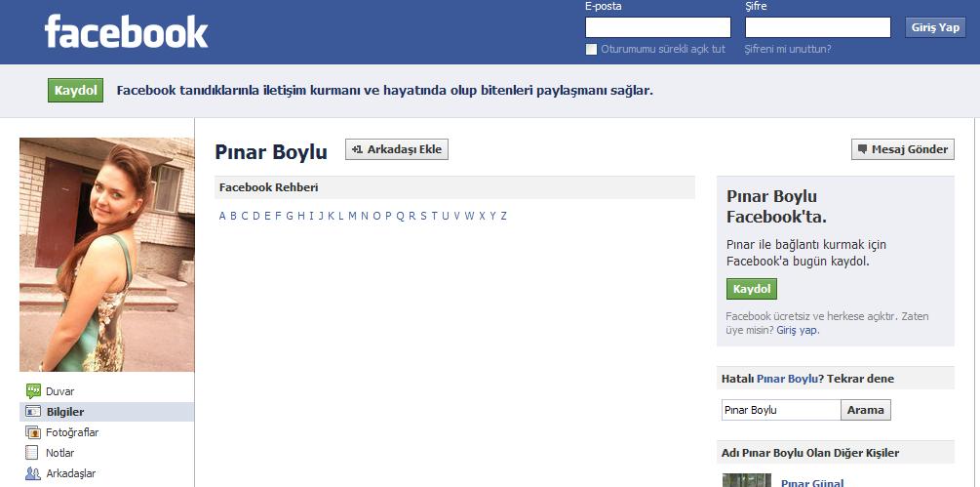Click the Arkadaşlar people icon
The width and height of the screenshot is (980, 487).
point(33,473)
